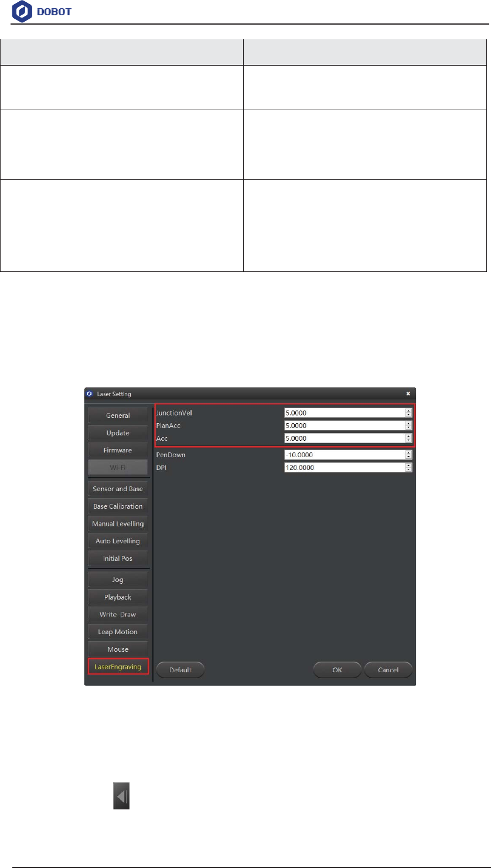Adjust PlanAcc with its spinner arrows

tap(408, 426)
